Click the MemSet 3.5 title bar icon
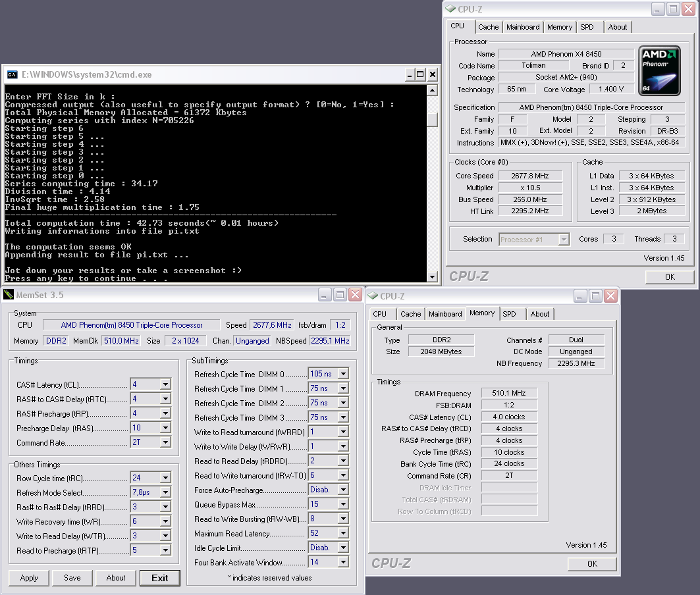 pos(9,295)
